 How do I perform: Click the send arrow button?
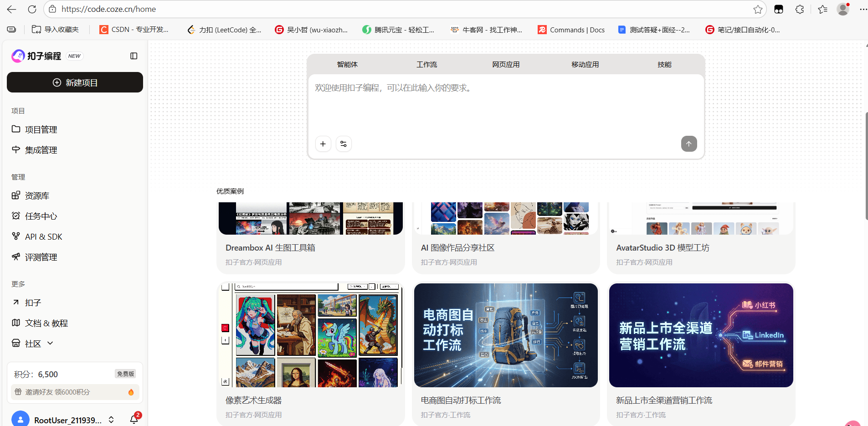tap(689, 144)
